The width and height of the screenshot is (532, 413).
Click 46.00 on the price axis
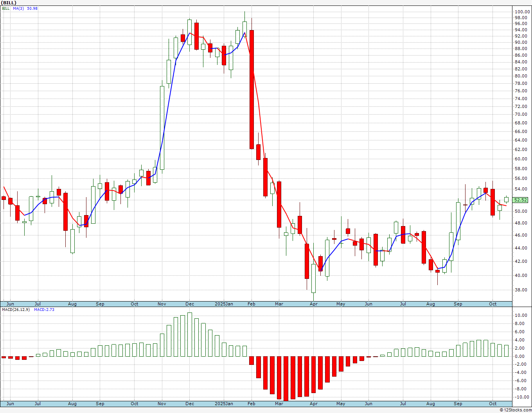coord(522,235)
